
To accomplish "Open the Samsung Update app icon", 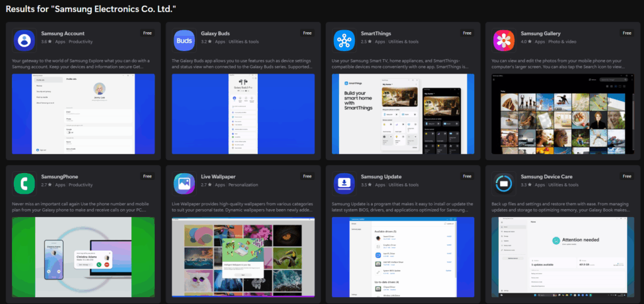I will (x=344, y=183).
